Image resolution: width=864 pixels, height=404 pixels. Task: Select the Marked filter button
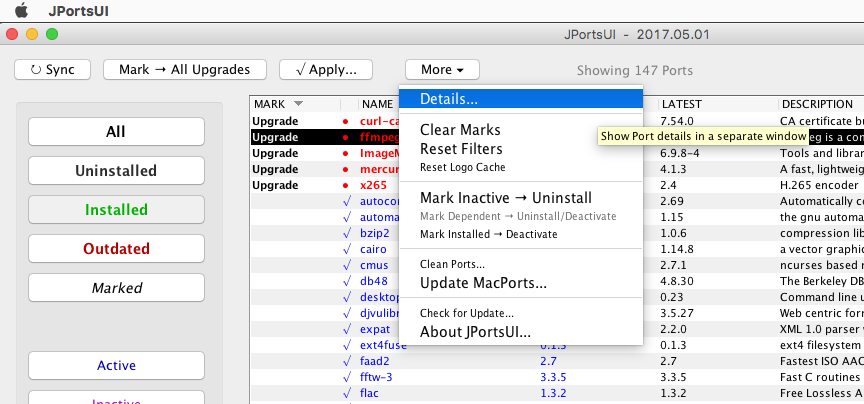point(116,288)
